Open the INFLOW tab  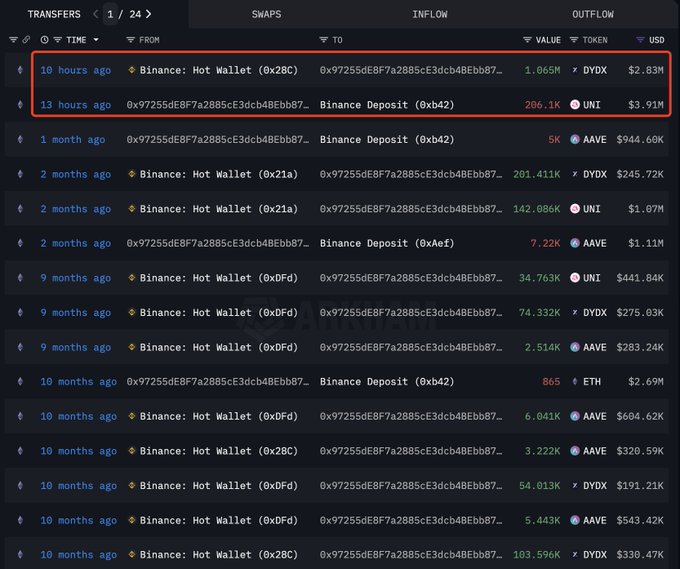429,14
